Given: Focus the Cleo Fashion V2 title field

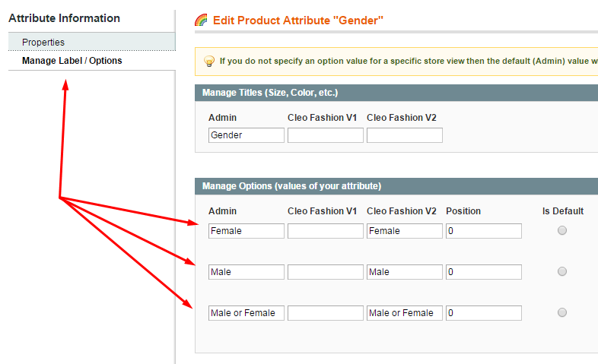Looking at the screenshot, I should tap(405, 135).
